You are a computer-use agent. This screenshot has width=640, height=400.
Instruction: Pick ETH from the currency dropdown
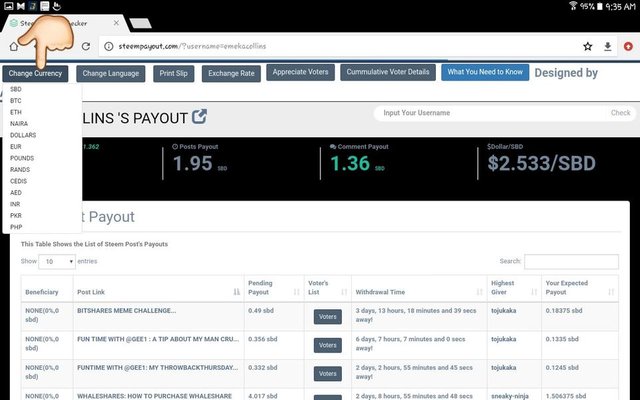(16, 112)
